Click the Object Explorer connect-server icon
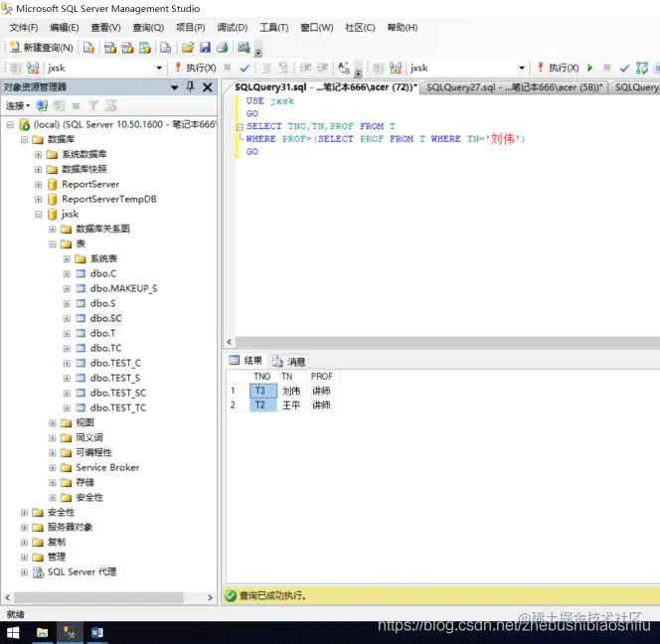 (x=42, y=105)
